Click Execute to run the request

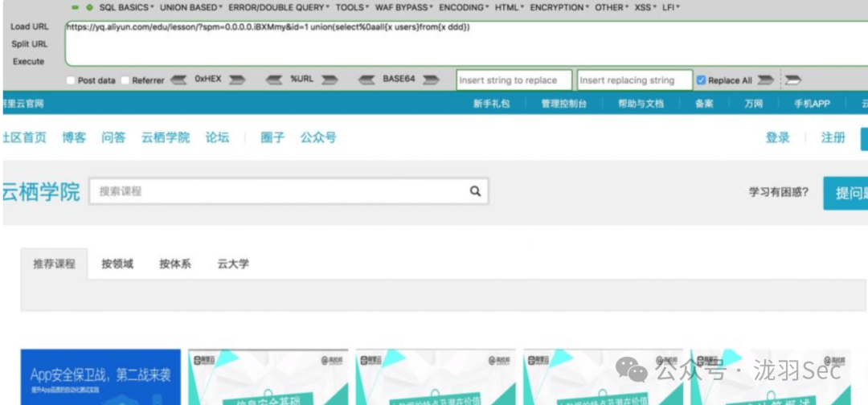pyautogui.click(x=28, y=61)
